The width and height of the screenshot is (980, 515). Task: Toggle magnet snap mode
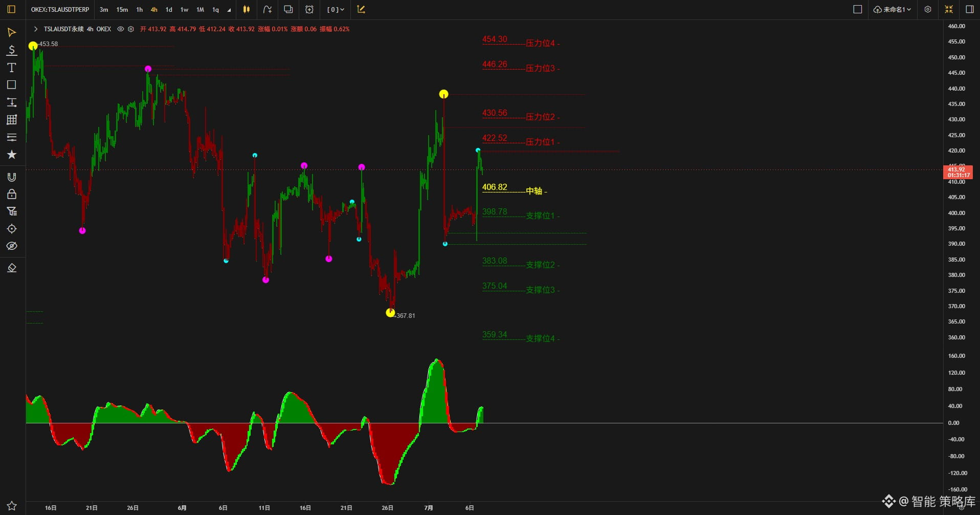coord(12,177)
